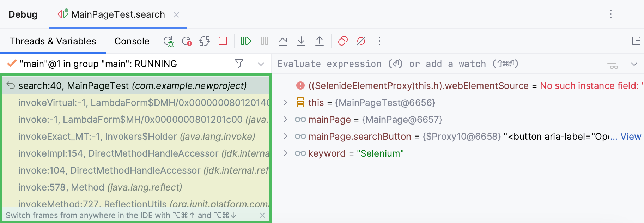Select frame invoke:104, DirectMethodHandleAccessor
Image resolution: width=644 pixels, height=223 pixels.
tap(136, 170)
